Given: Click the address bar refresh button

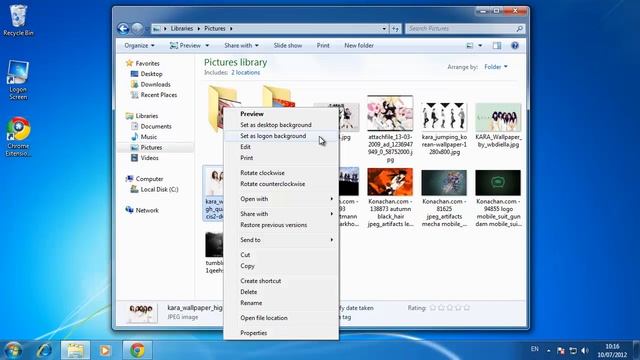Looking at the screenshot, I should pyautogui.click(x=395, y=29).
